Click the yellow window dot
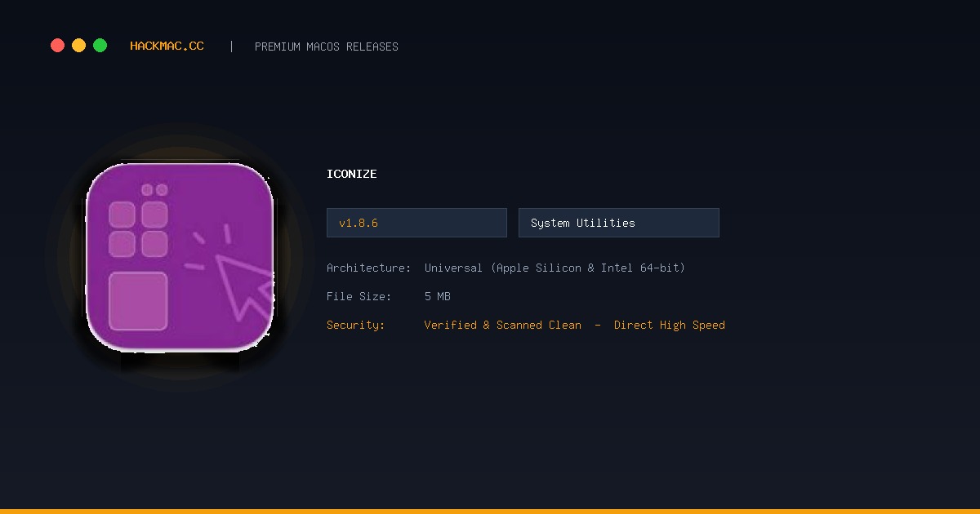 coord(78,46)
